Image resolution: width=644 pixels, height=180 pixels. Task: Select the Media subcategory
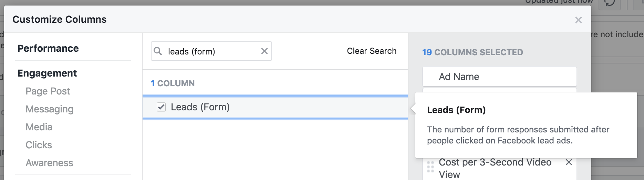pyautogui.click(x=39, y=127)
